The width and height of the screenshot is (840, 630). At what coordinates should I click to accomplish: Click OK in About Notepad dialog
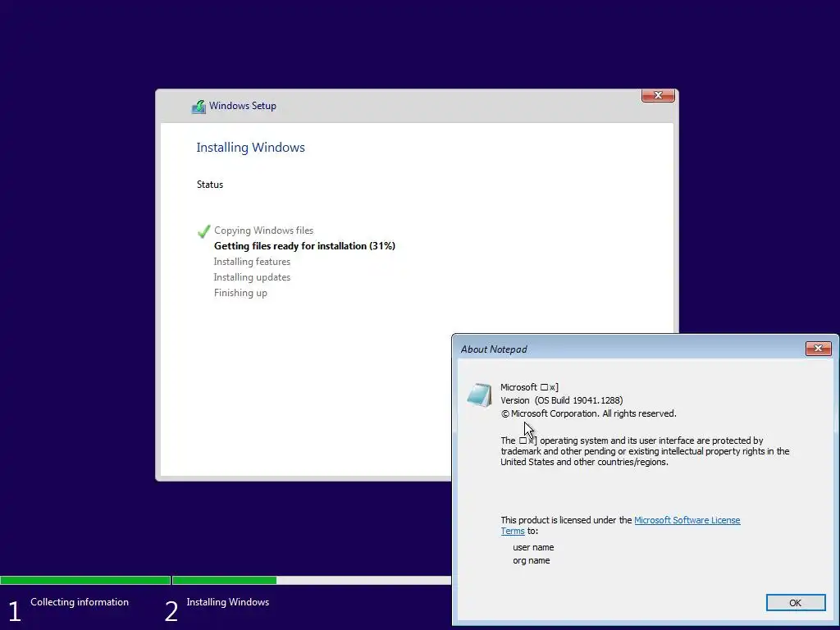click(796, 603)
